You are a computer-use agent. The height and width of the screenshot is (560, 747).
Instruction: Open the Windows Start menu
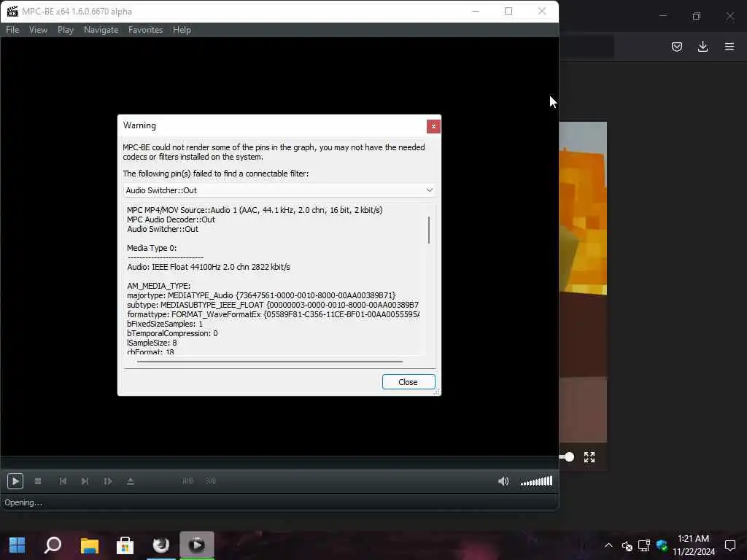coord(18,545)
